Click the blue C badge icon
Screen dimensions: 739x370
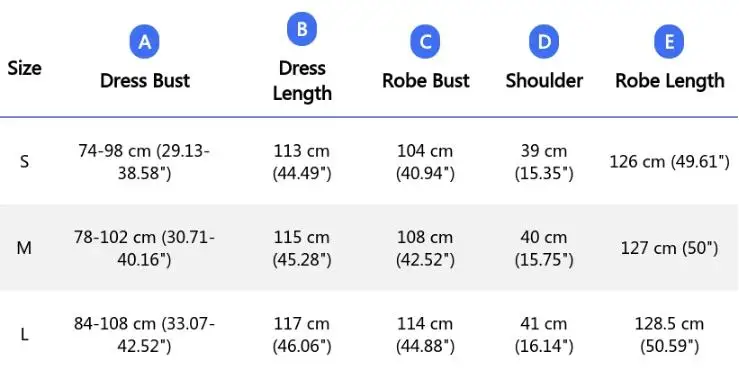point(425,41)
